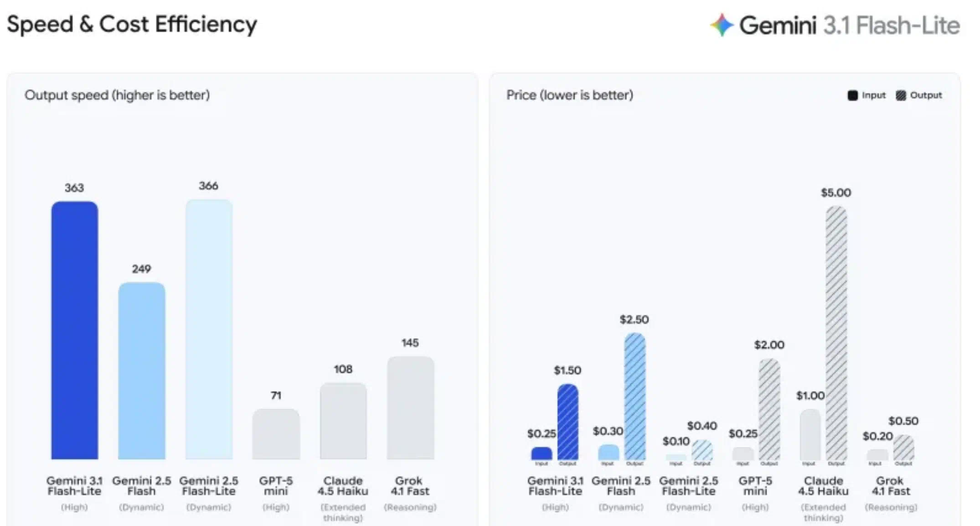Click the tallest speed bar labeled 366

209,329
